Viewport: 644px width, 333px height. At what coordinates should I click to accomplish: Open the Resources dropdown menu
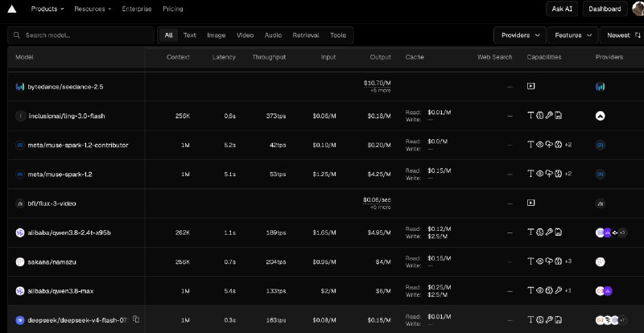[93, 9]
